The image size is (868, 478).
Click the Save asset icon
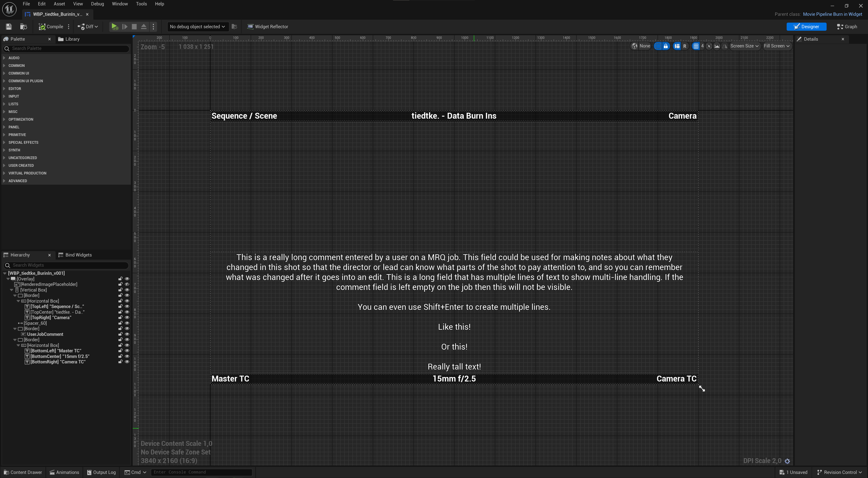click(x=9, y=27)
